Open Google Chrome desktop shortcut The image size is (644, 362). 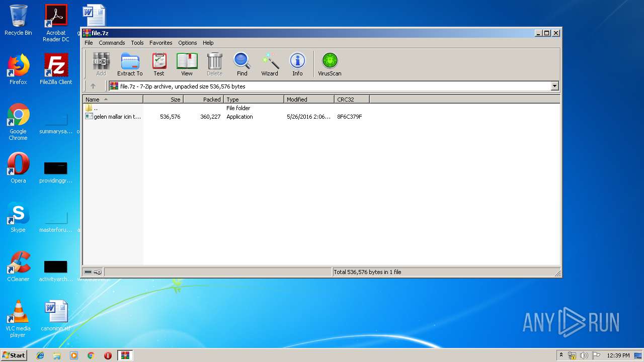pyautogui.click(x=18, y=122)
